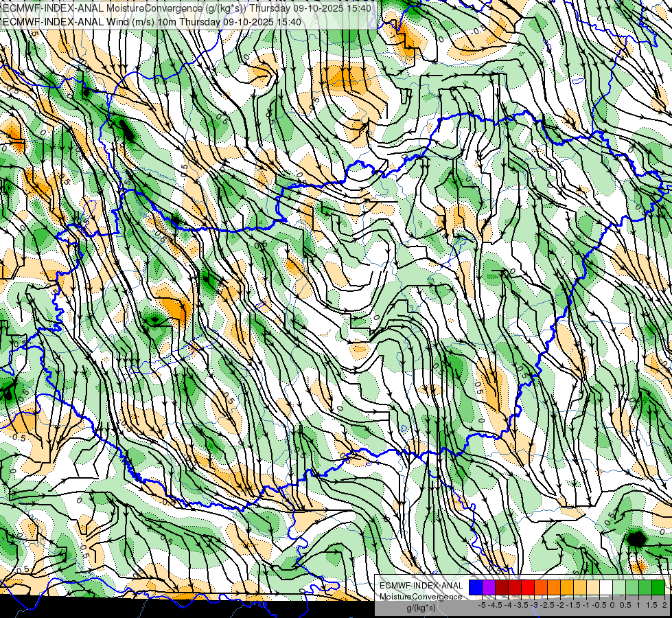The height and width of the screenshot is (618, 672).
Task: Click the blue legend swatch below -5
Action: pyautogui.click(x=476, y=587)
